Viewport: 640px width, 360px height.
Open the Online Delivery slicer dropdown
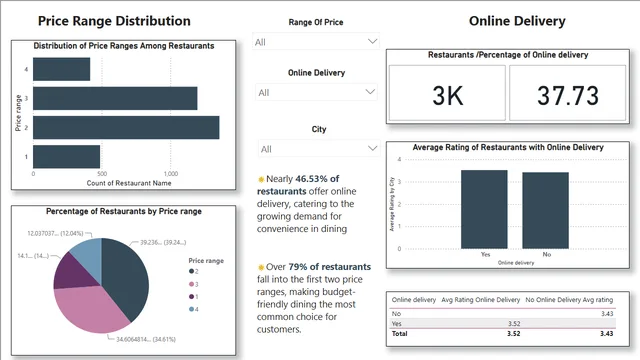[316, 92]
